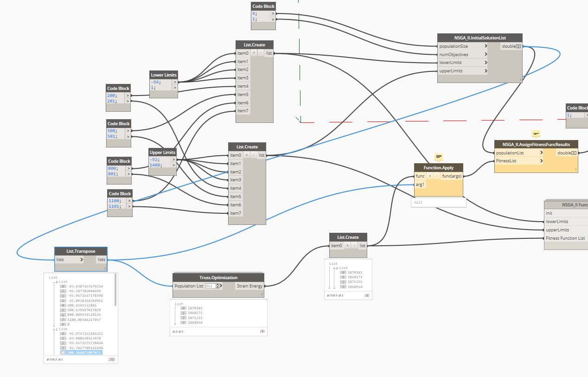The image size is (588, 377).
Task: Open the Population List chevron on Truss.Optimization
Action: coord(221,286)
